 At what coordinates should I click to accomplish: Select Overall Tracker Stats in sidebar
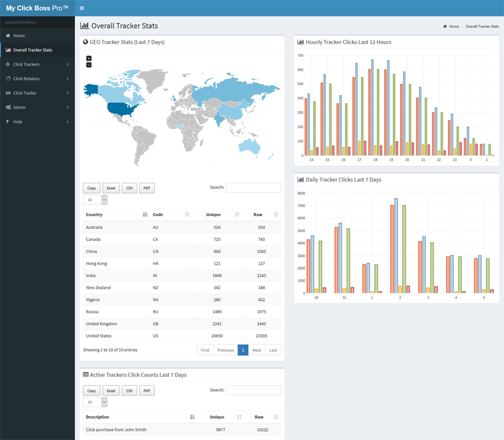pyautogui.click(x=33, y=50)
